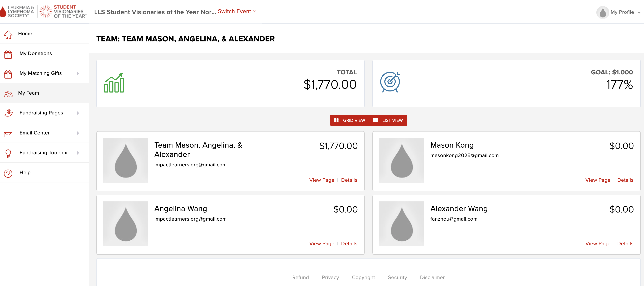Viewport: 644px width, 286px height.
Task: Click the green total chart icon
Action: (x=114, y=83)
